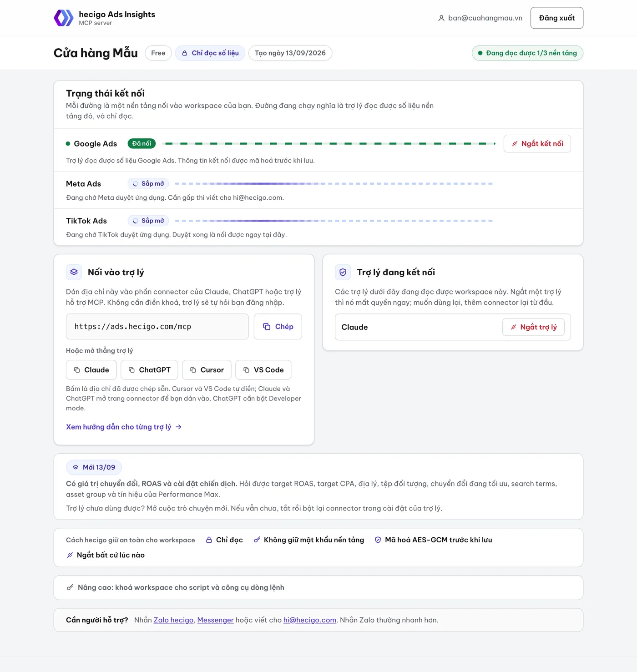Click the key icon beside Không giữ mật khẩu nền tảng
Viewport: 637px width, 672px height.
[x=257, y=540]
